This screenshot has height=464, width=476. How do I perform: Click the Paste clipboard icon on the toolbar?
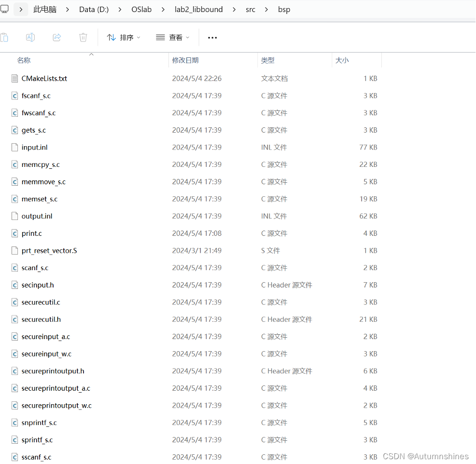pyautogui.click(x=5, y=37)
